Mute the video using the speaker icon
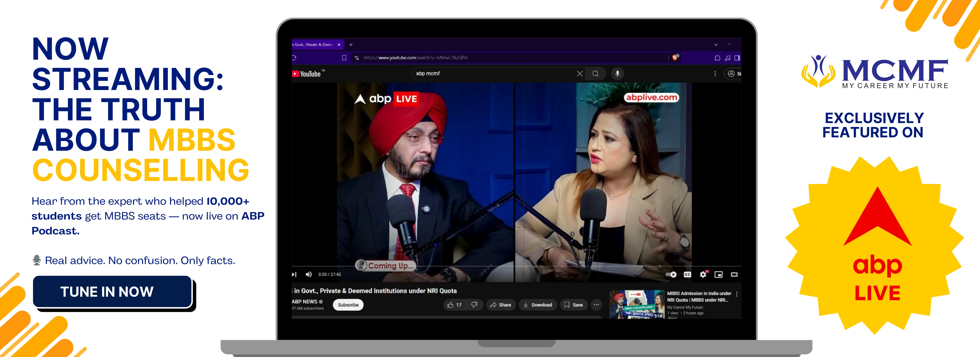980x357 pixels. coord(309,275)
